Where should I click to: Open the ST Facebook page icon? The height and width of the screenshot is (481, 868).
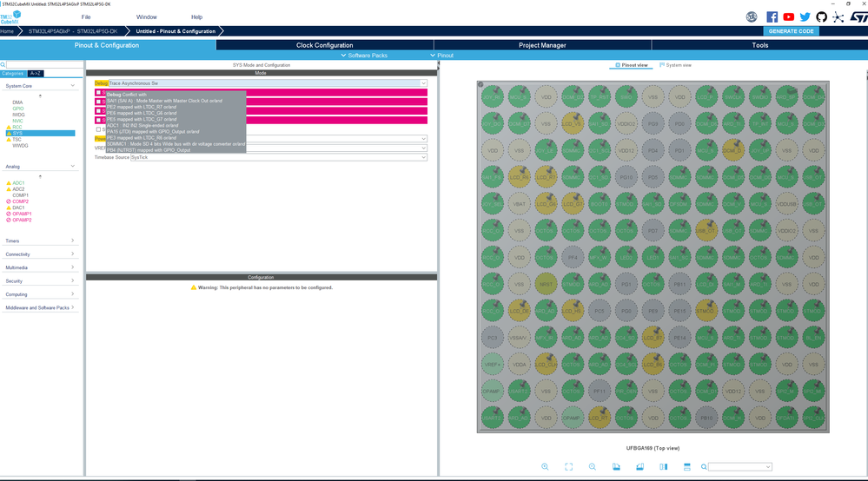(772, 17)
